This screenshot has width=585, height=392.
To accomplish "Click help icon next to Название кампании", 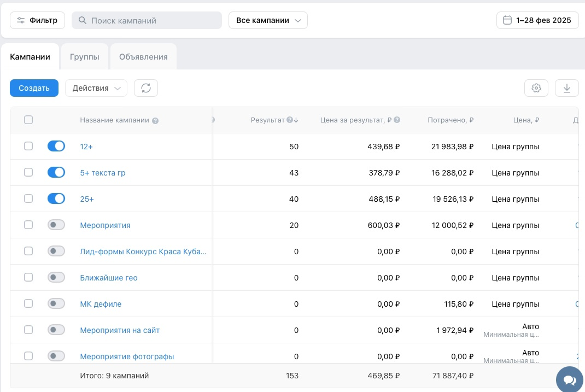I will (155, 120).
